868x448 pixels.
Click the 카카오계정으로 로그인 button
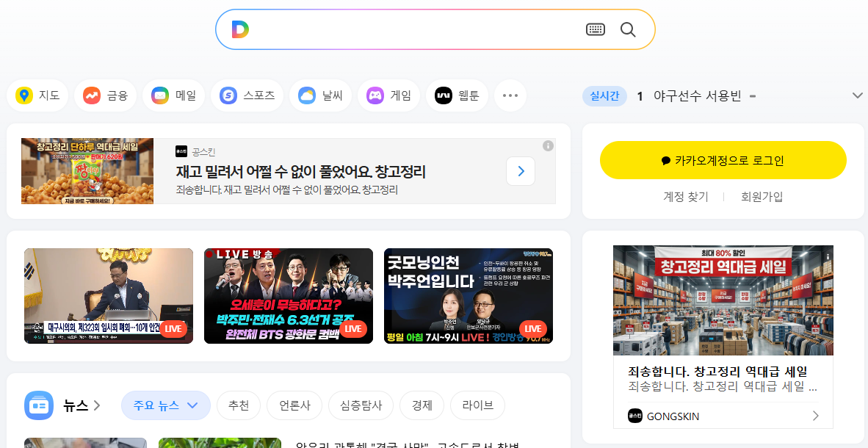tap(723, 159)
